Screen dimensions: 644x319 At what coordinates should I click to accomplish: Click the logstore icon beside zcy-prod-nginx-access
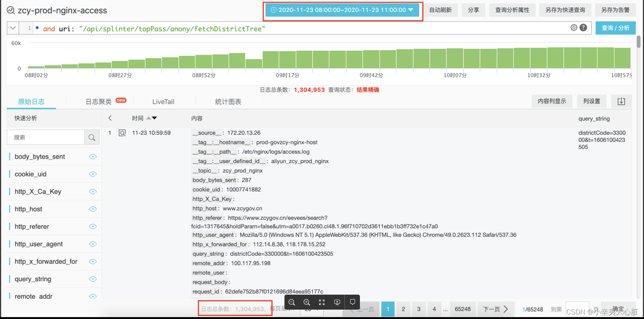click(11, 10)
